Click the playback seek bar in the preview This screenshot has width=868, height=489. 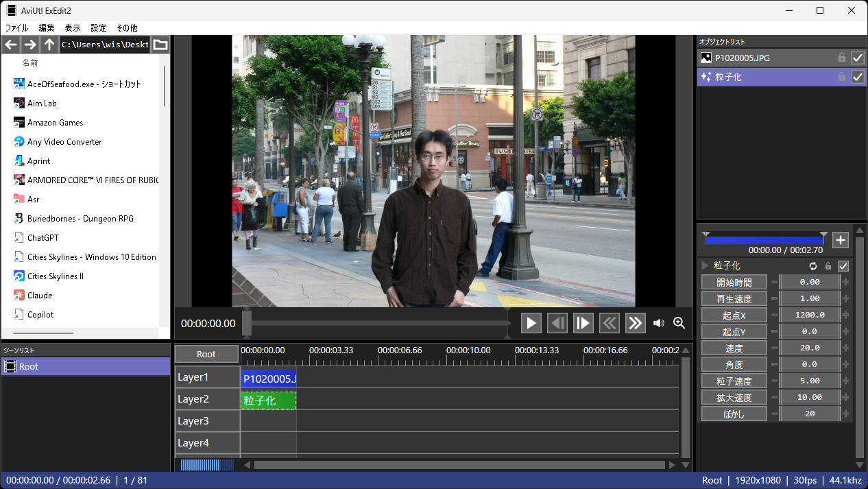(377, 322)
